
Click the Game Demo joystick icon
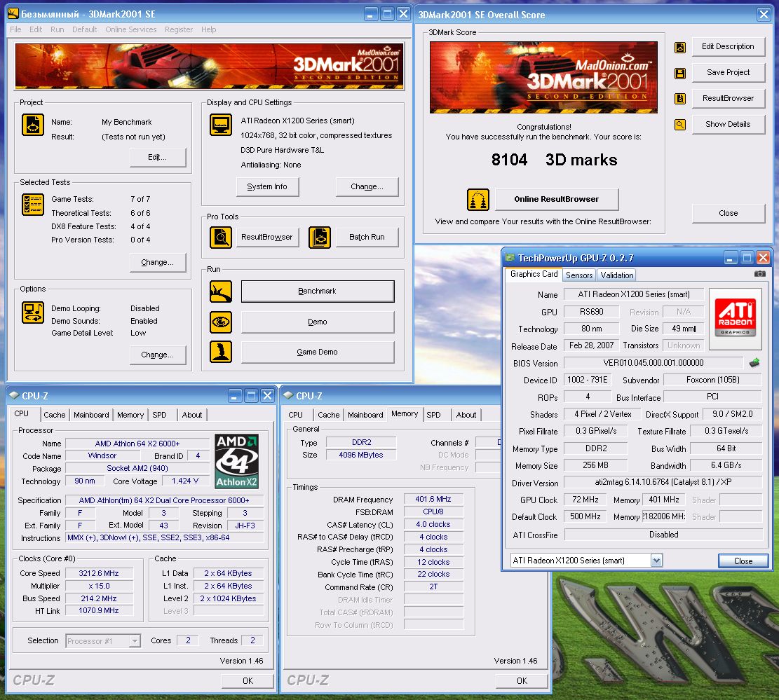pos(221,352)
